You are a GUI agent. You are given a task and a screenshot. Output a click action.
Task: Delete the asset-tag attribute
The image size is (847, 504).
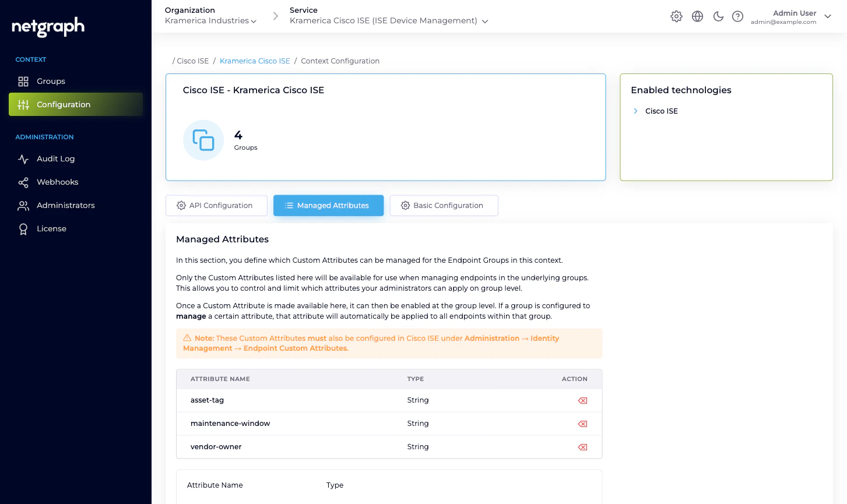tap(582, 400)
